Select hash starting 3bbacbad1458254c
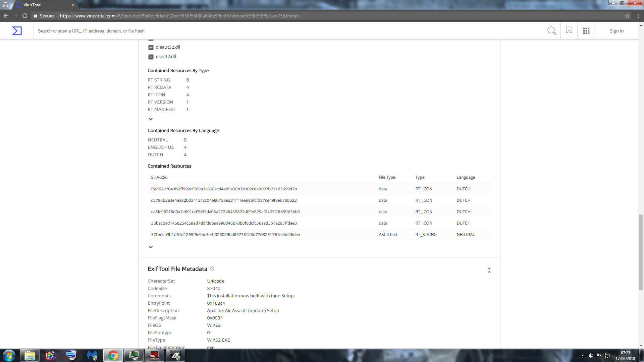 [x=224, y=223]
